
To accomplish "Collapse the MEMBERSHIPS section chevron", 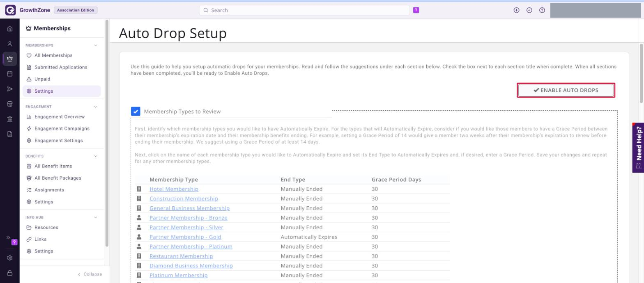I will [96, 46].
